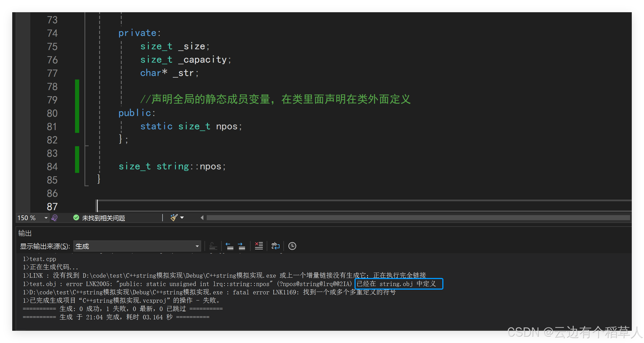Click the static size_t npos; code line
The width and height of the screenshot is (644, 343).
point(191,126)
